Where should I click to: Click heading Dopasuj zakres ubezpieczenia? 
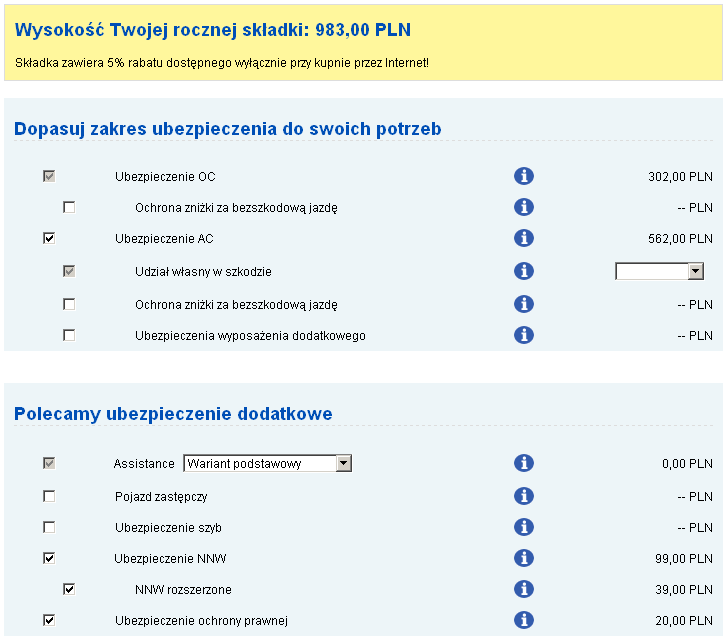227,129
